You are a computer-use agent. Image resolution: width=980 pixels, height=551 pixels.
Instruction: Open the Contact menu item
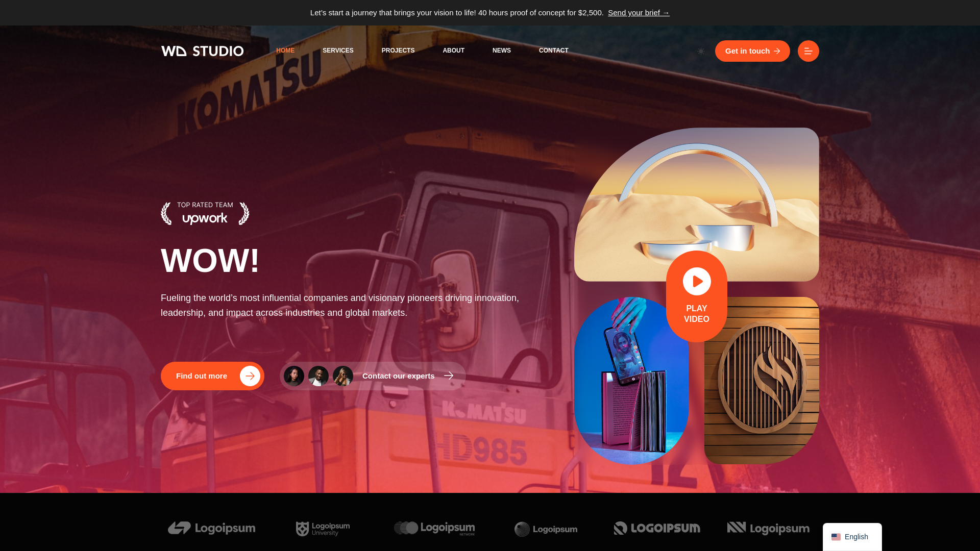click(554, 51)
